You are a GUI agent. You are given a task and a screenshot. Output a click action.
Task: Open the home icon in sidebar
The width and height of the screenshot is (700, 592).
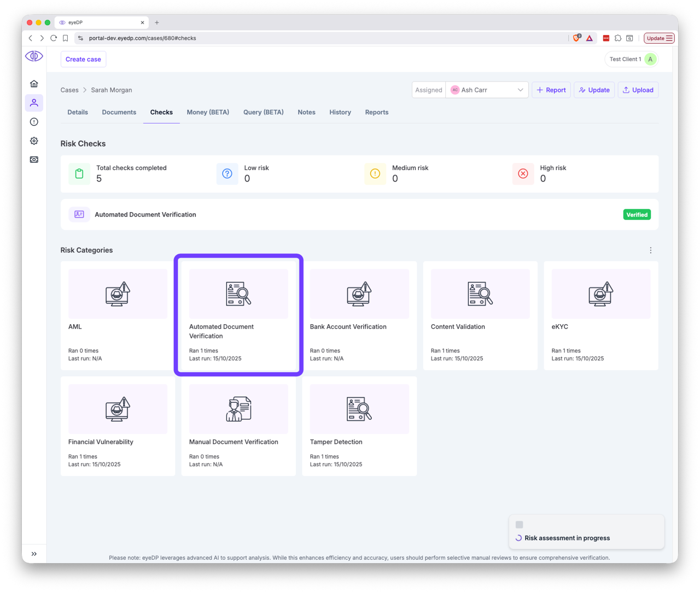pyautogui.click(x=34, y=84)
